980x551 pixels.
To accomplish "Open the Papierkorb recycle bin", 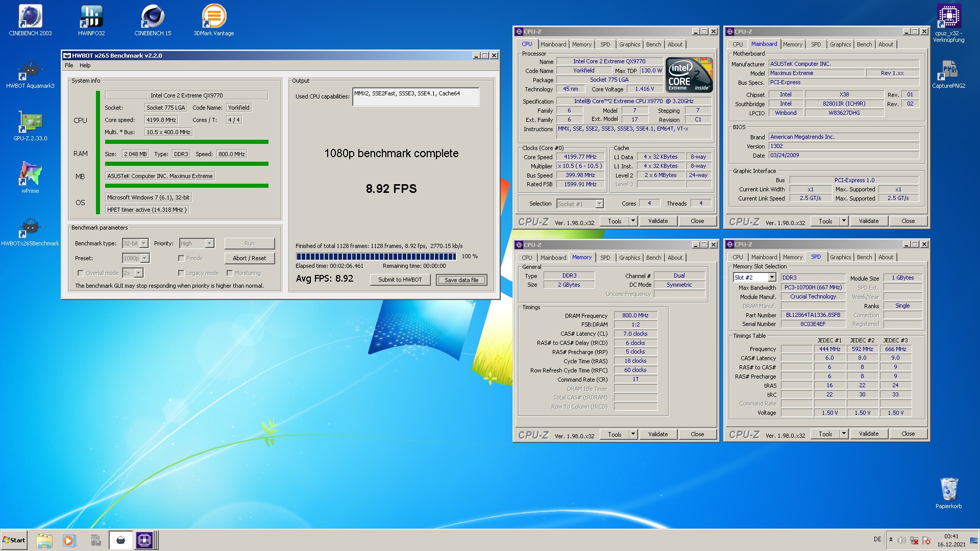I will click(x=948, y=493).
